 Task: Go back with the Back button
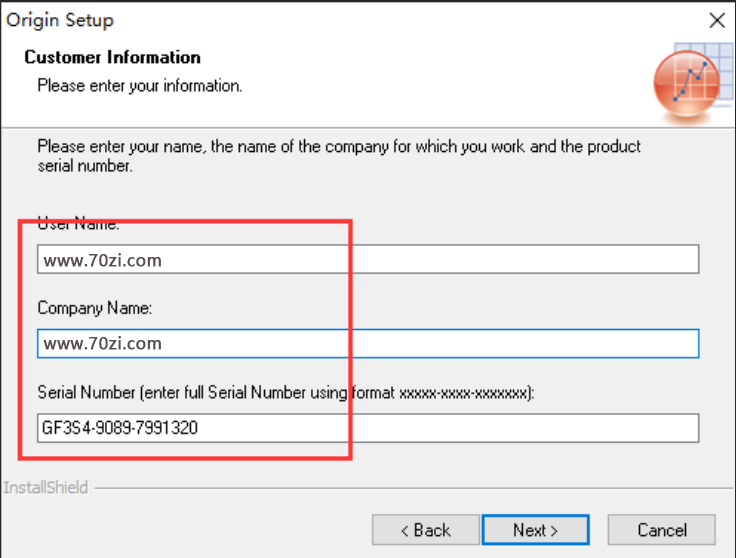pos(426,530)
